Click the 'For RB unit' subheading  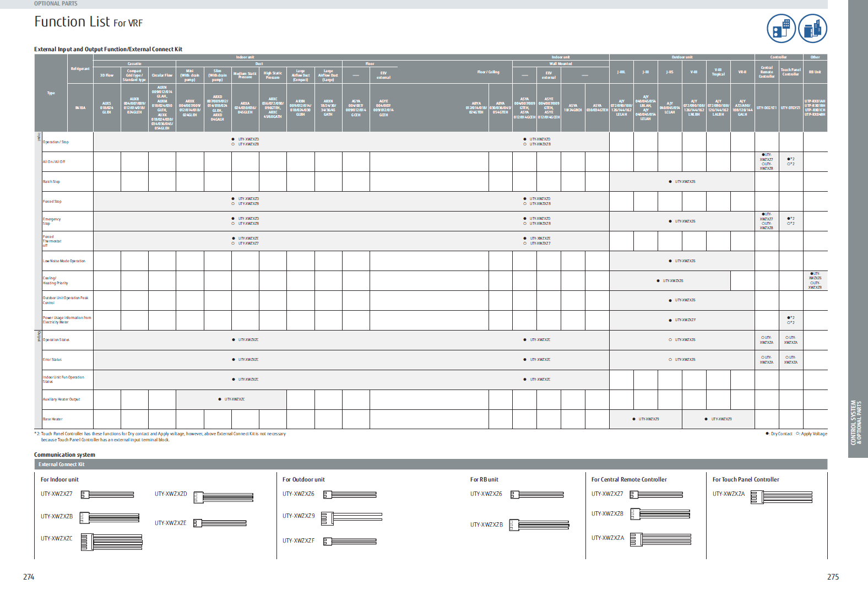point(484,479)
